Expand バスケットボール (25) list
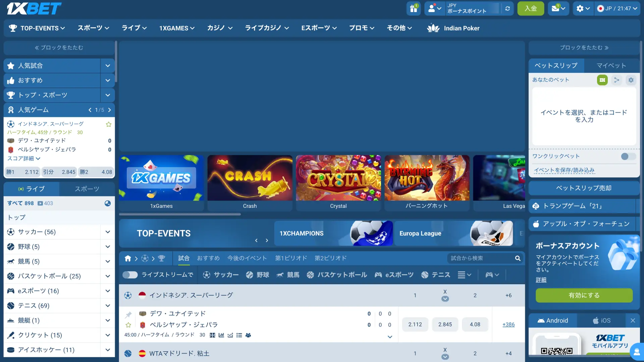Image resolution: width=644 pixels, height=362 pixels. pos(108,276)
